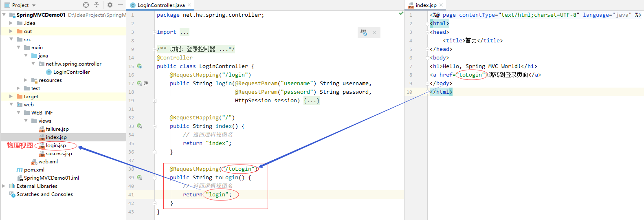Viewport: 644px width, 220px height.
Task: Click gutter icon next to toLogin() on line 39
Action: tap(139, 177)
